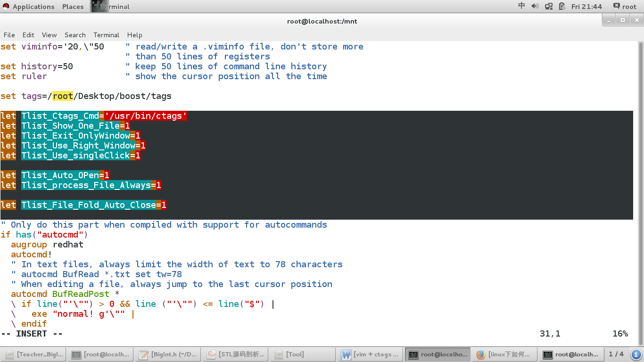The image size is (644, 362).
Task: Open the Applications menu in the top panel
Action: point(33,7)
